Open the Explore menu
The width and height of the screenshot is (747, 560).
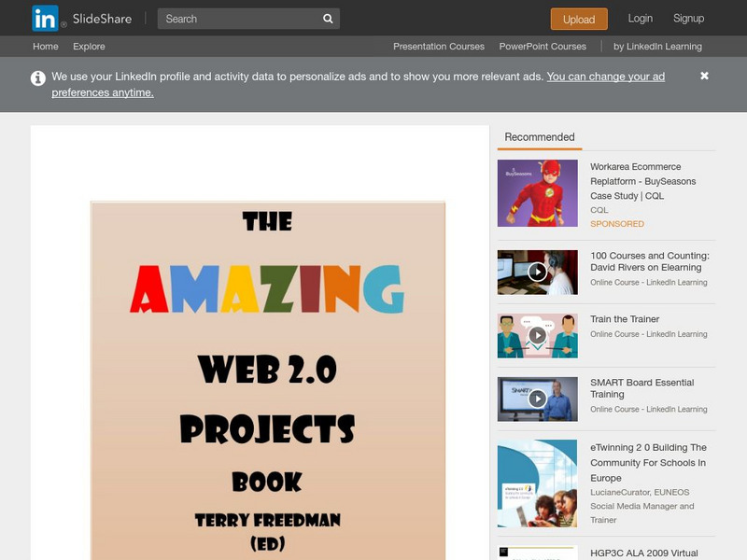89,45
